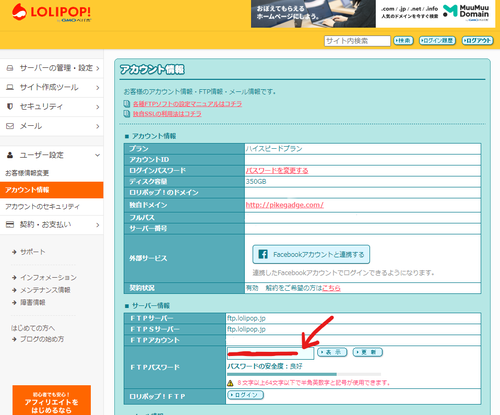Click the 検索 search button
The height and width of the screenshot is (415, 500).
pos(403,41)
